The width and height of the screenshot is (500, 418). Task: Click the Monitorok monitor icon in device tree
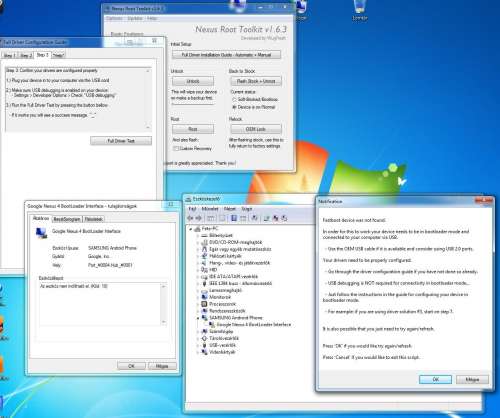[205, 297]
